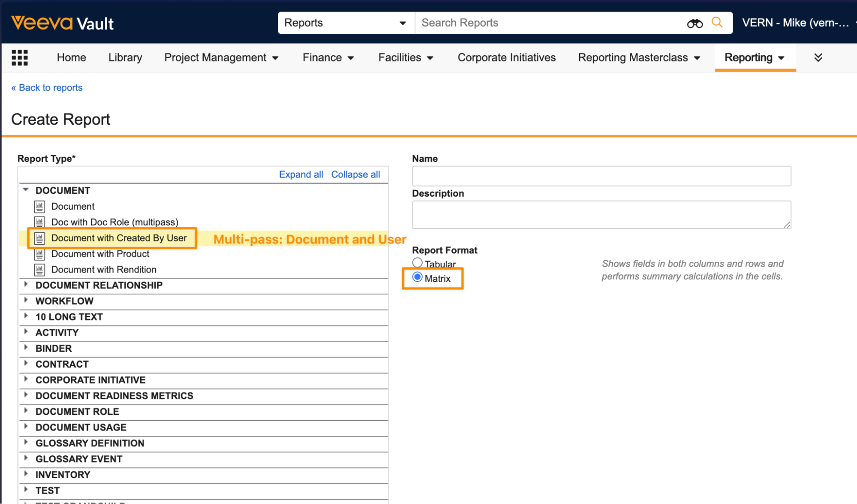Select the Matrix report format

click(417, 277)
